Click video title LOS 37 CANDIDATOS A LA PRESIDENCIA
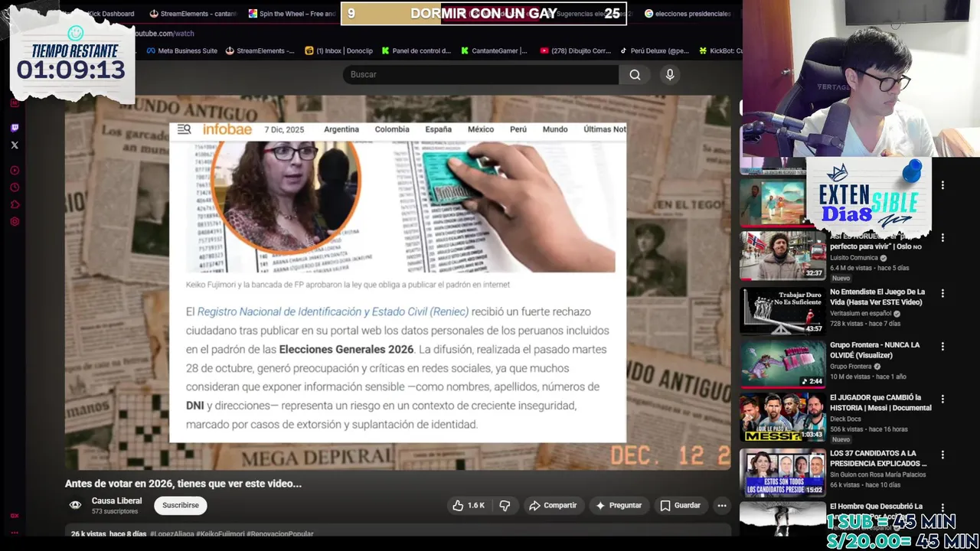This screenshot has width=980, height=551. point(878,458)
